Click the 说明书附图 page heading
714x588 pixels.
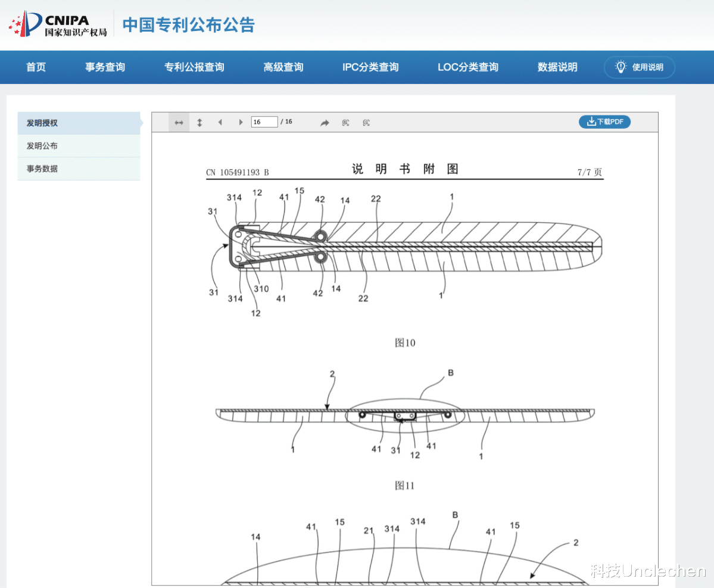pos(405,169)
